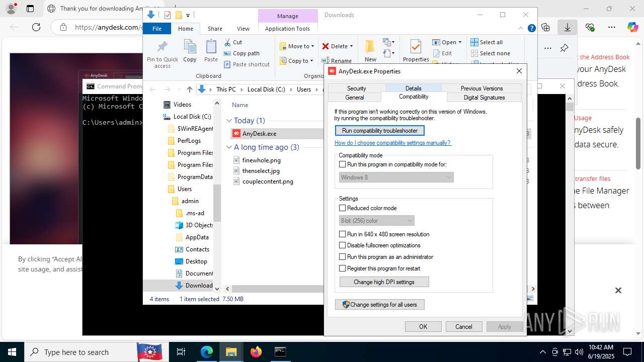
Task: Open Customize Quick Access Toolbar dropdown
Action: (188, 16)
